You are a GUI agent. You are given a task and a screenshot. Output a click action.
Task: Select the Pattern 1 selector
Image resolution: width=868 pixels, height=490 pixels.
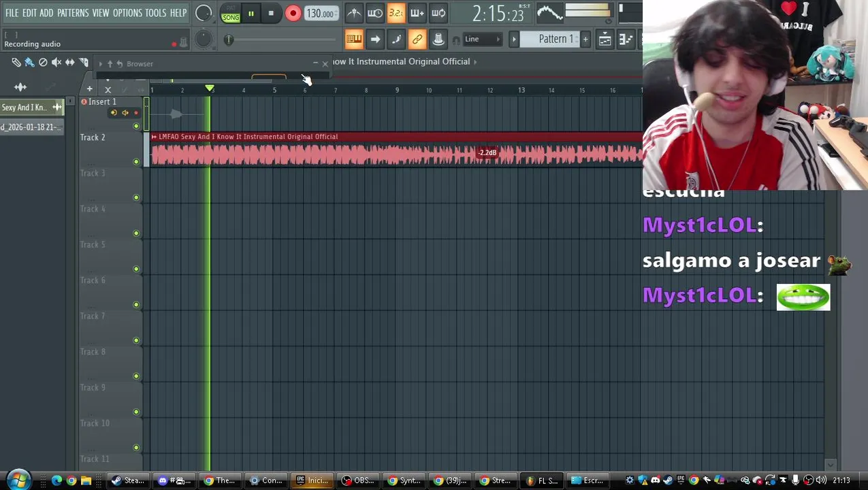click(x=556, y=39)
